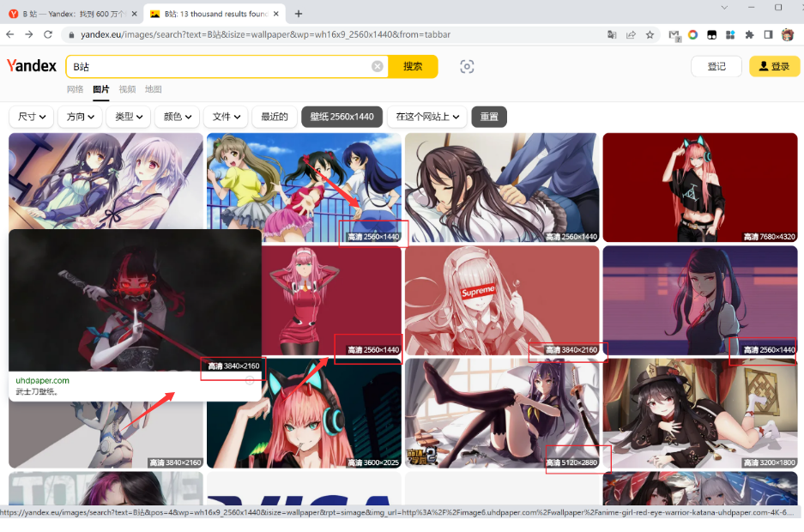Open the Supreme blindfold girl thumbnail
The height and width of the screenshot is (532, 804).
pos(502,300)
